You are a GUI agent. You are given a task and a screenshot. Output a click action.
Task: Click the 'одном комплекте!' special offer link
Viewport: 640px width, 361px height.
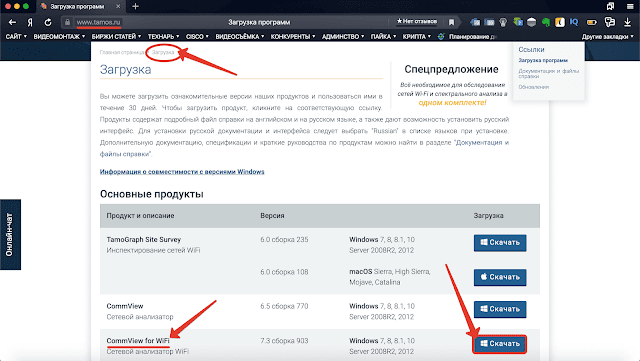[x=452, y=103]
